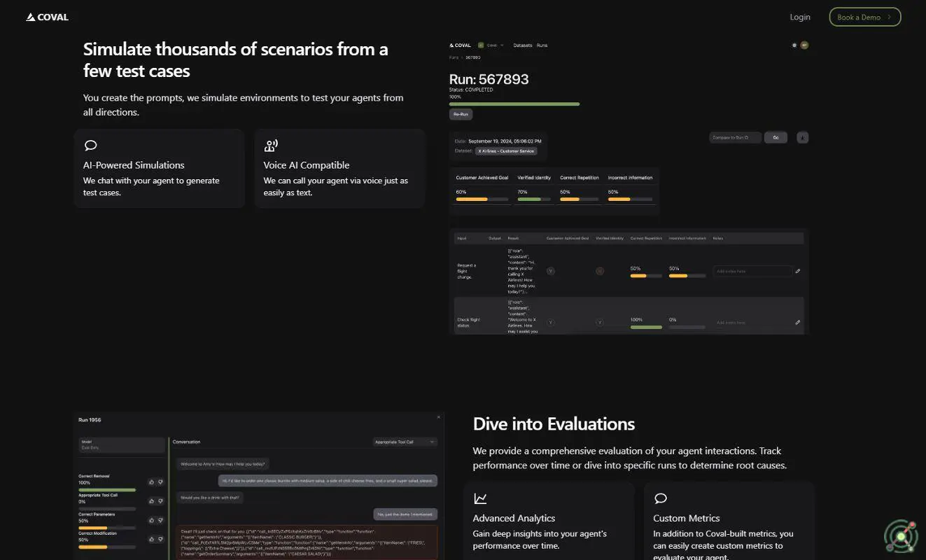This screenshot has height=560, width=926.
Task: Click thumbs up for Correct Parameters
Action: 151,520
